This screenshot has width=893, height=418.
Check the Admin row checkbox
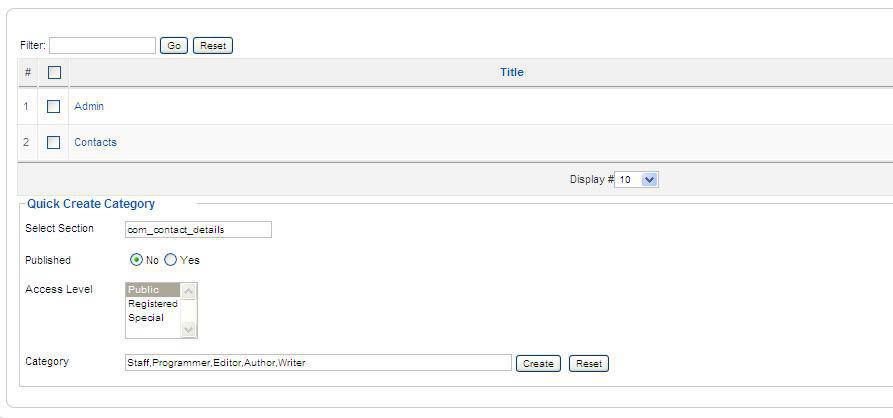coord(54,106)
